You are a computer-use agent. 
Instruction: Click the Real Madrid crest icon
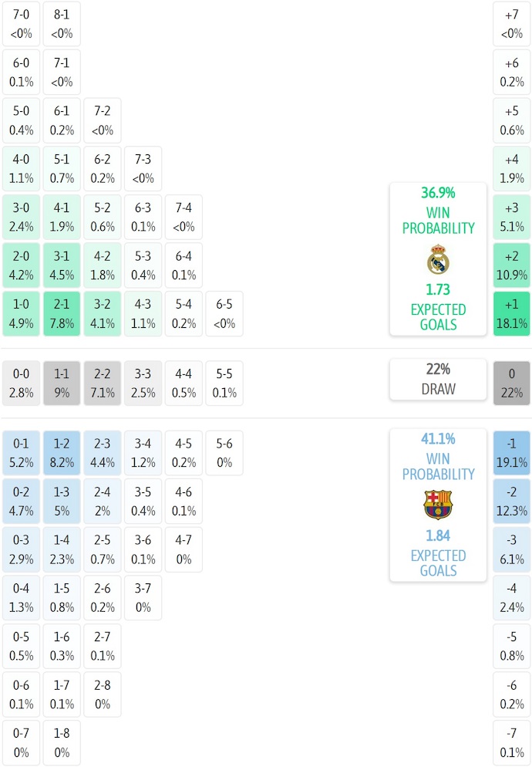(438, 259)
